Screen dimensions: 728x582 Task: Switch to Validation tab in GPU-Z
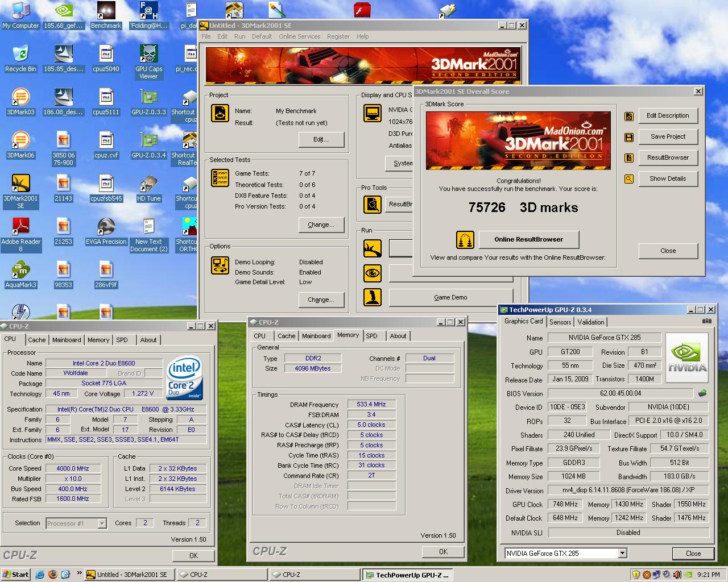coord(591,322)
